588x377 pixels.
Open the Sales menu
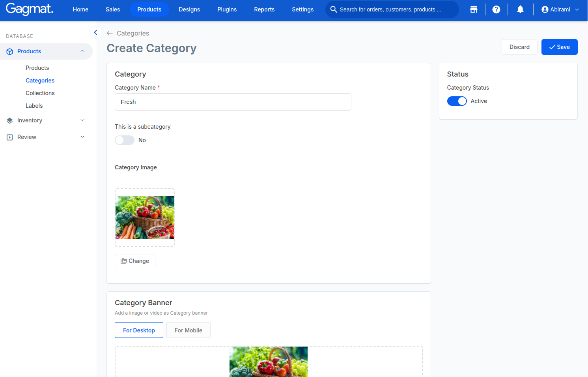(x=113, y=9)
